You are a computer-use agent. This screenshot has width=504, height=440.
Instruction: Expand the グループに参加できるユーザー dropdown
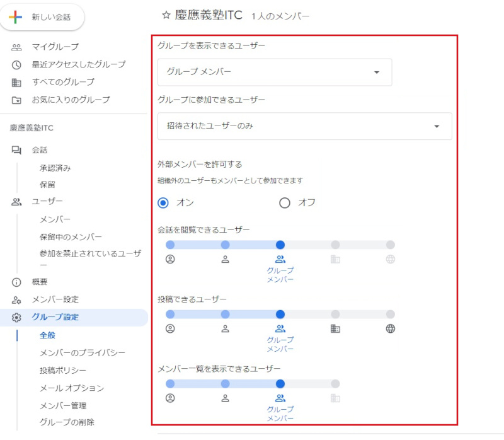point(304,126)
